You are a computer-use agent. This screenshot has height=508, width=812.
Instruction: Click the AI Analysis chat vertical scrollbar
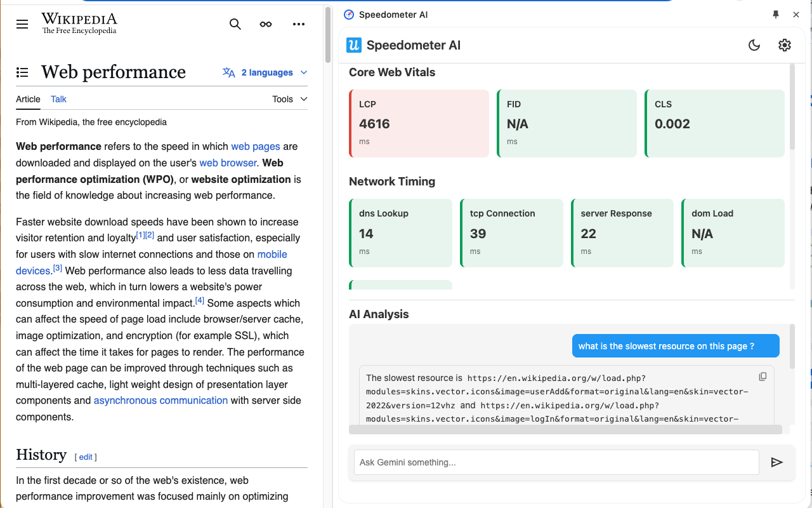(x=792, y=346)
